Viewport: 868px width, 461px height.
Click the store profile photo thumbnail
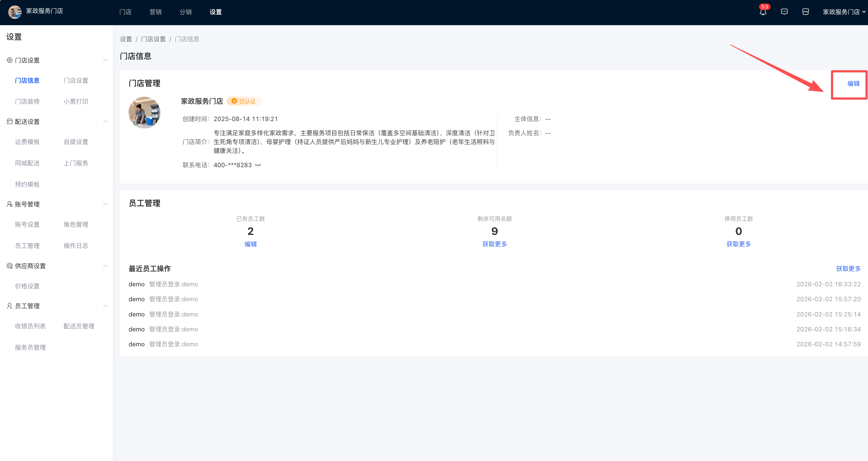pyautogui.click(x=144, y=112)
